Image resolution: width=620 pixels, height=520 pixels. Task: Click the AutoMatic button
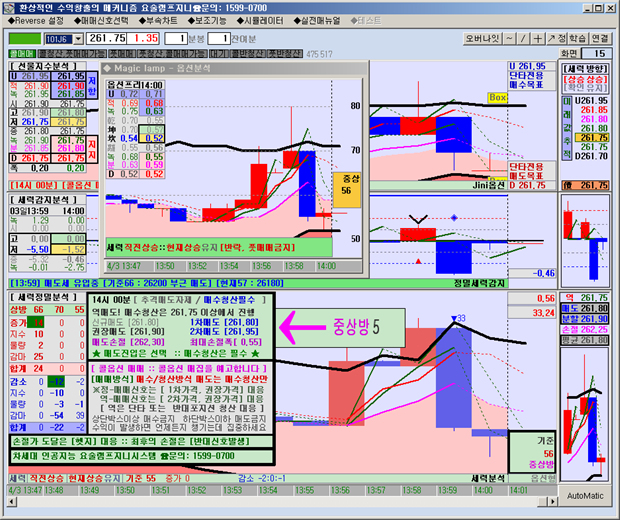tap(585, 495)
